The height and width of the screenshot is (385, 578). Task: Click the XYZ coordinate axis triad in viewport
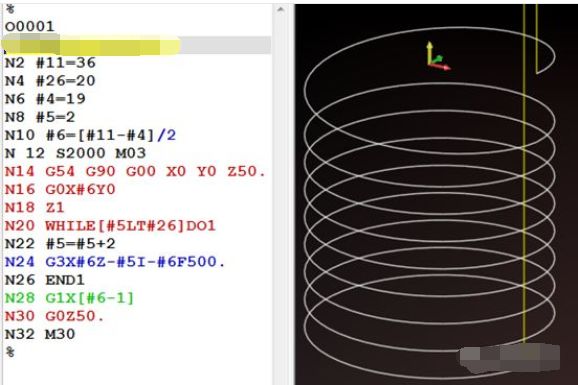coord(438,56)
